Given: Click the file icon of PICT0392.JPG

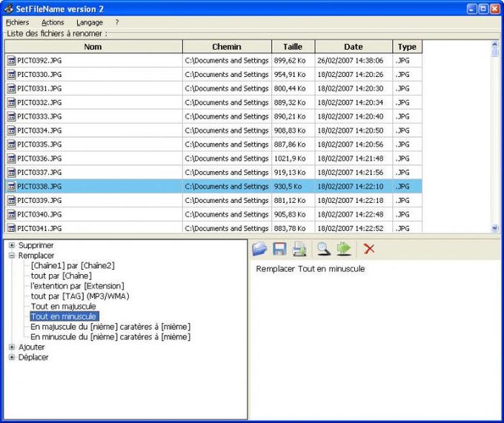Looking at the screenshot, I should pyautogui.click(x=12, y=61).
